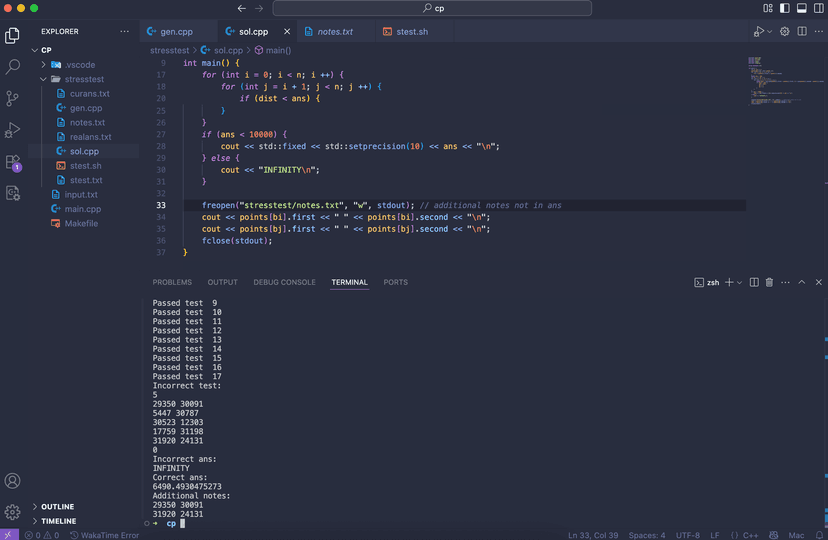Split the editor to the right

(x=802, y=32)
